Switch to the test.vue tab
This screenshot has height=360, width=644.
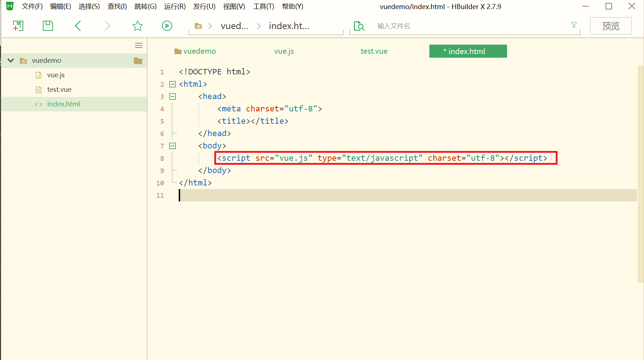pos(374,51)
